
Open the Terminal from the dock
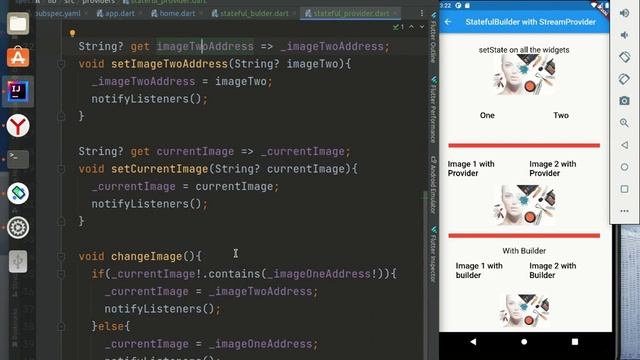[18, 159]
